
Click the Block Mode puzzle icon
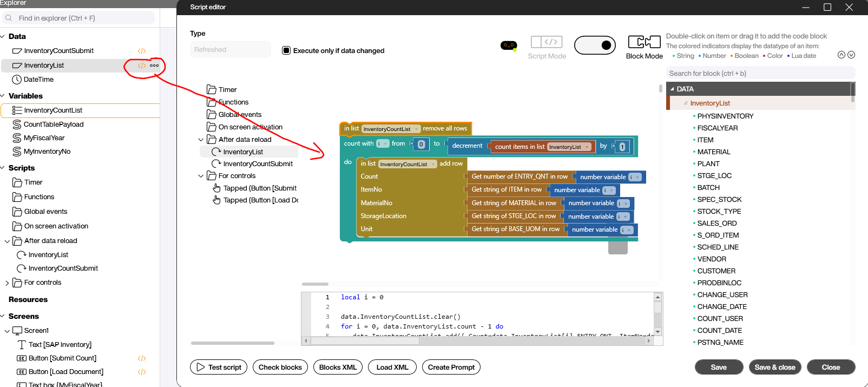pos(644,42)
